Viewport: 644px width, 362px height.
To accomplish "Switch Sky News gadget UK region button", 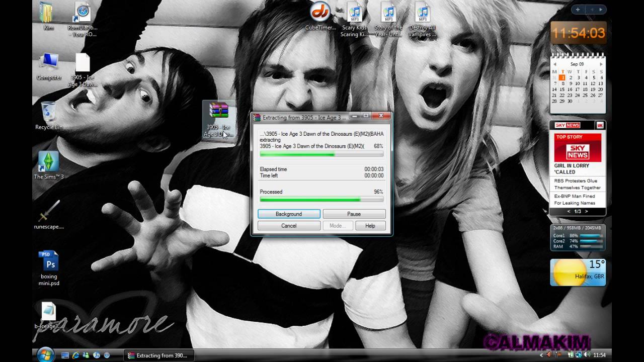I will pyautogui.click(x=600, y=125).
